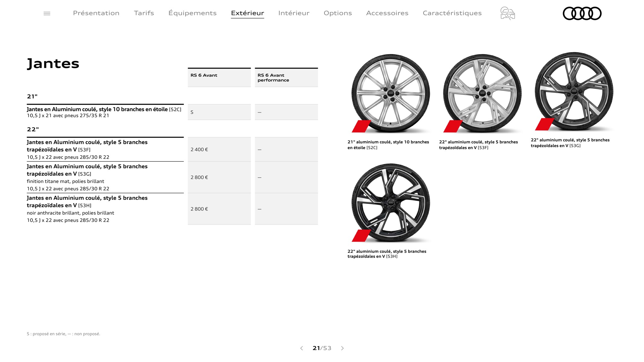Click the 53G wheel image caption
Screen dimensions: 644x362
tap(570, 143)
